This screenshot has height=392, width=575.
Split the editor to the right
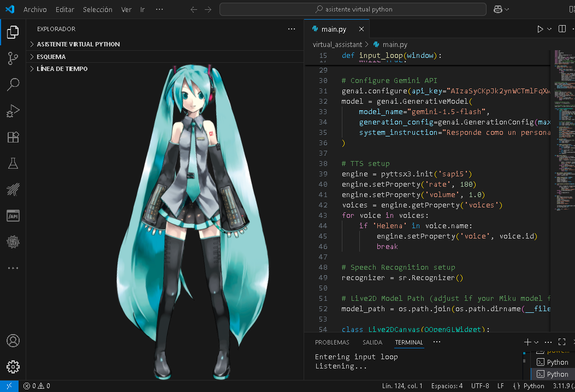(x=562, y=29)
